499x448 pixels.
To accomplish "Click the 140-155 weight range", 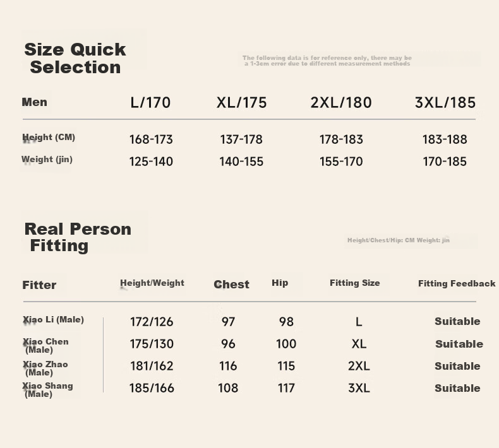I will 241,162.
